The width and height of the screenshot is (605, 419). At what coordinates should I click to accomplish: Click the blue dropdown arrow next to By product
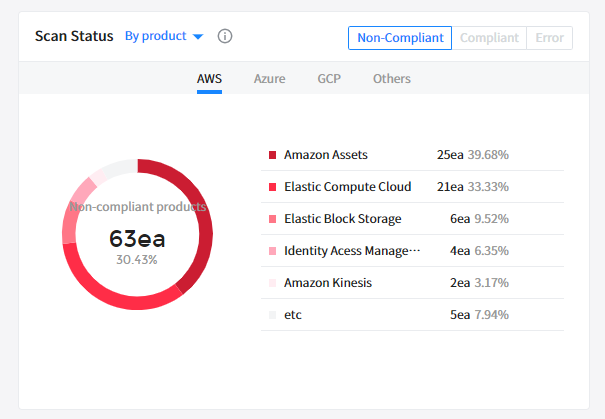[197, 37]
